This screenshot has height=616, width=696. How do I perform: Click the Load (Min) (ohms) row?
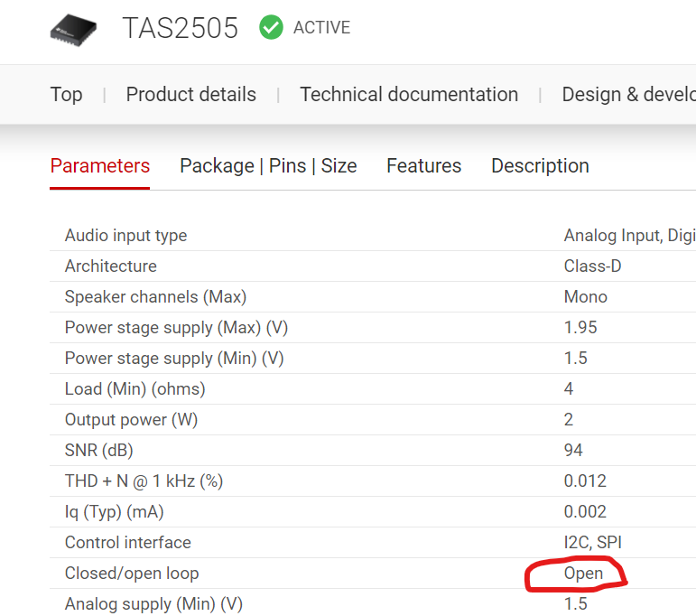(x=373, y=389)
